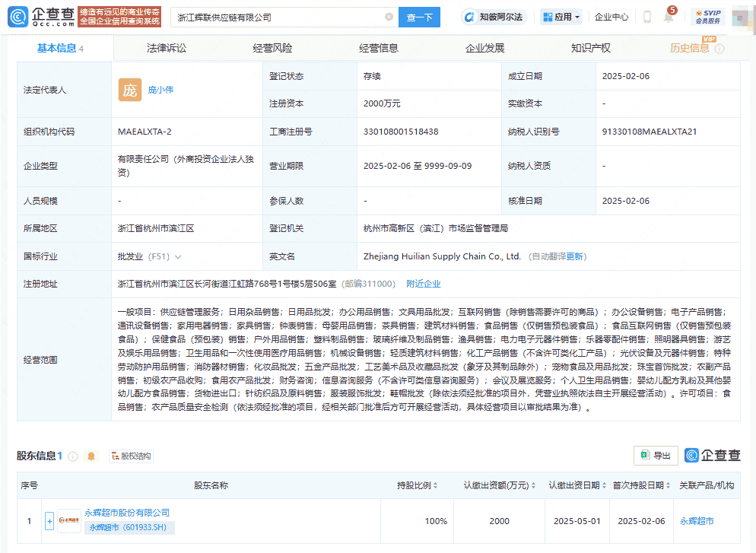Image resolution: width=756 pixels, height=553 pixels.
Task: Click the 查一下 search button
Action: (x=419, y=16)
